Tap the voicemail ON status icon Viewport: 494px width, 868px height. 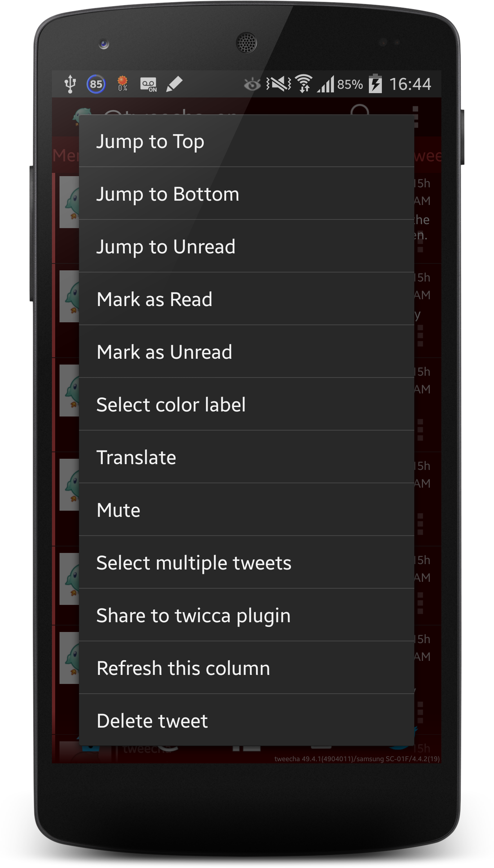click(149, 85)
